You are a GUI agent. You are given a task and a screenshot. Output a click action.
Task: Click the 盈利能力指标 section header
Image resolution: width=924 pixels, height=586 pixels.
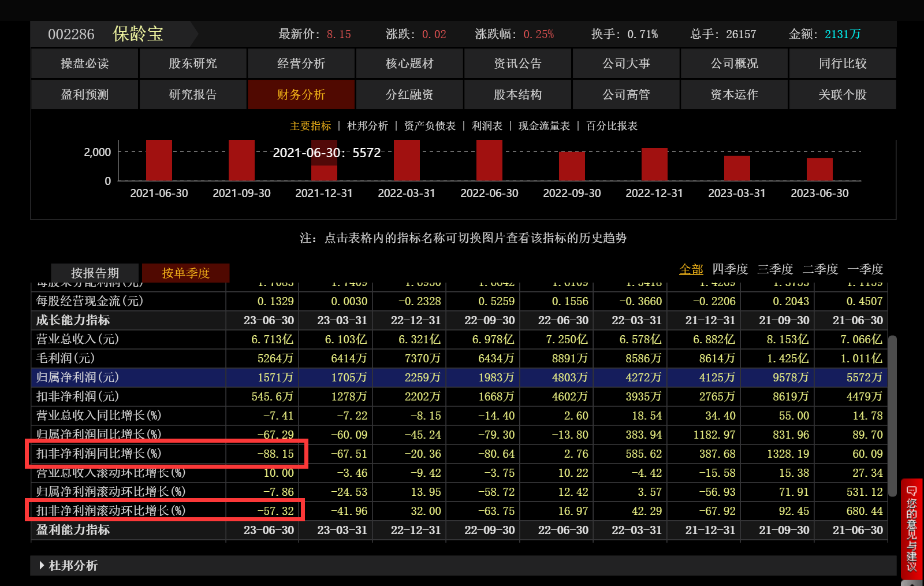[73, 530]
